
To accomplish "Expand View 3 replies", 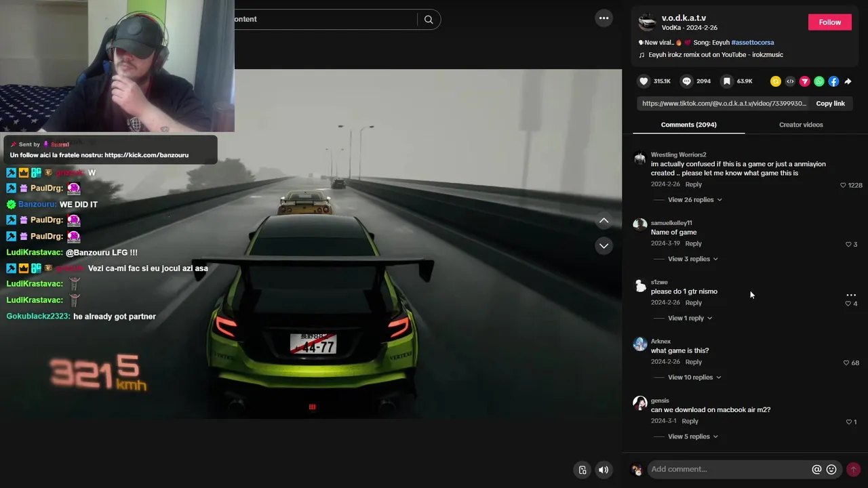I will click(x=693, y=259).
